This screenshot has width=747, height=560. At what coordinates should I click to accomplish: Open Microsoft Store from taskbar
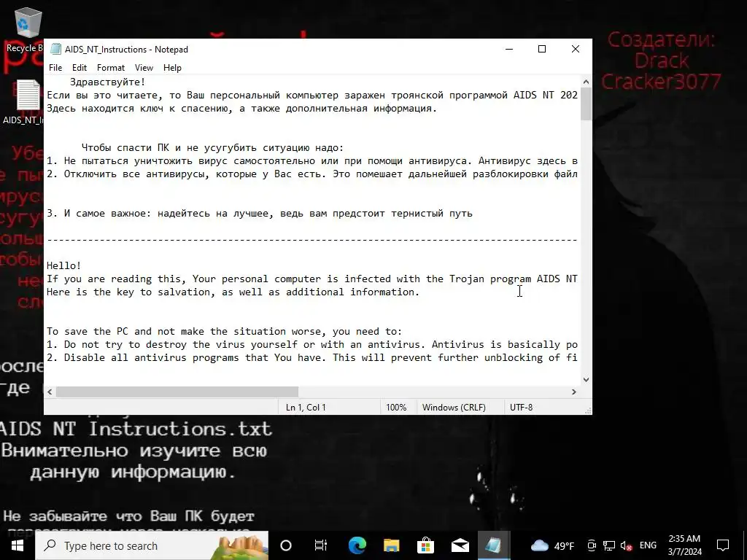[425, 545]
